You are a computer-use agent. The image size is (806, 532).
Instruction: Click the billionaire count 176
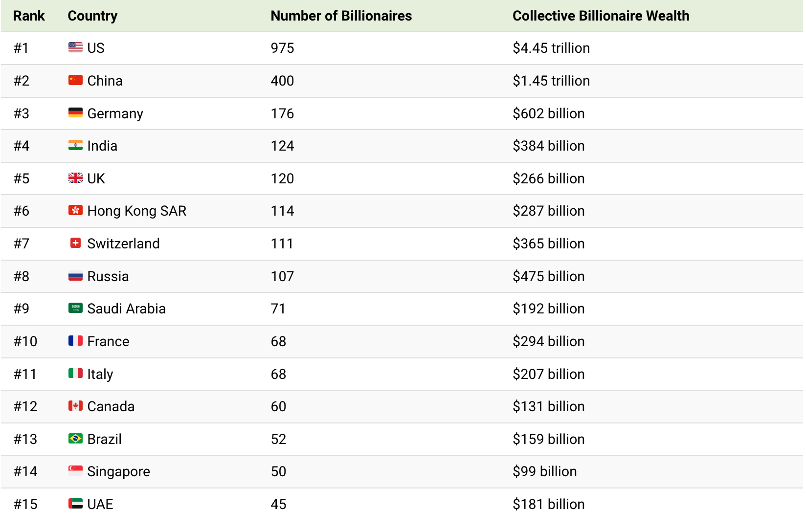click(x=283, y=113)
